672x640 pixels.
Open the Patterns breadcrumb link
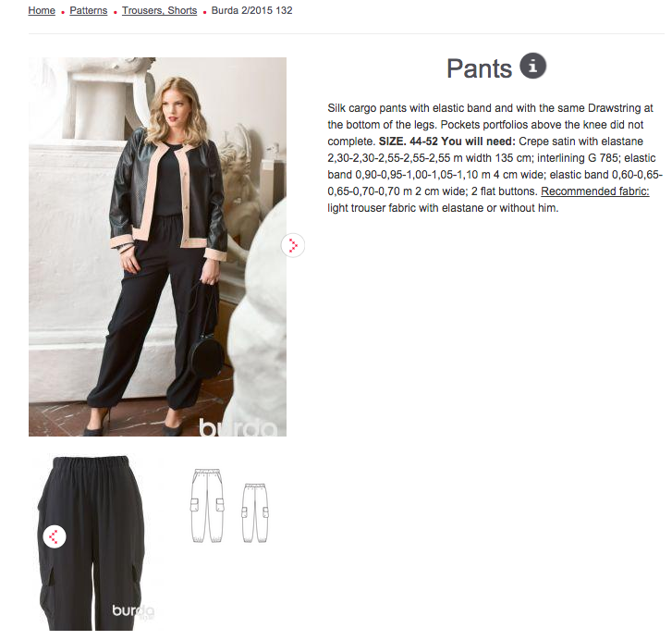click(x=89, y=10)
